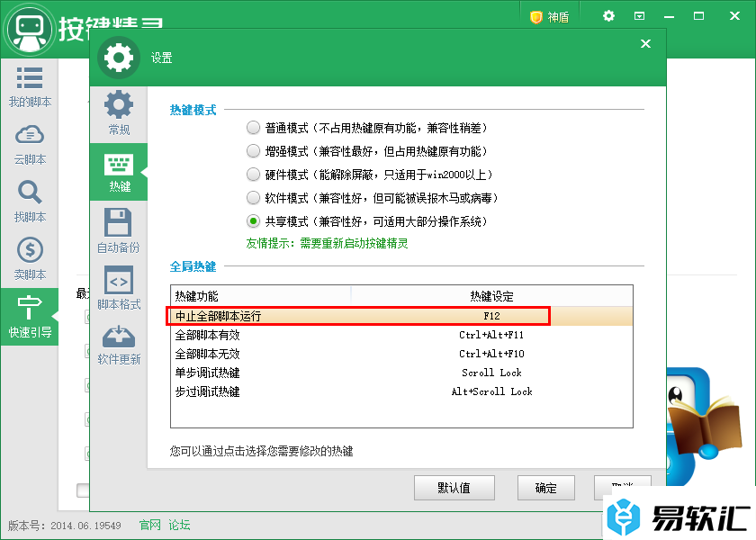Open 自动备份 settings tab
Image resolution: width=756 pixels, height=540 pixels.
[x=119, y=231]
